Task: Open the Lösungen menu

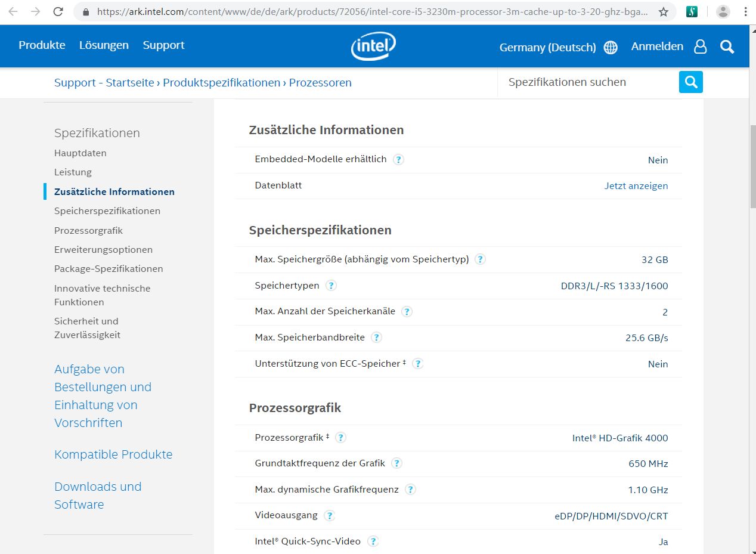Action: coord(104,45)
